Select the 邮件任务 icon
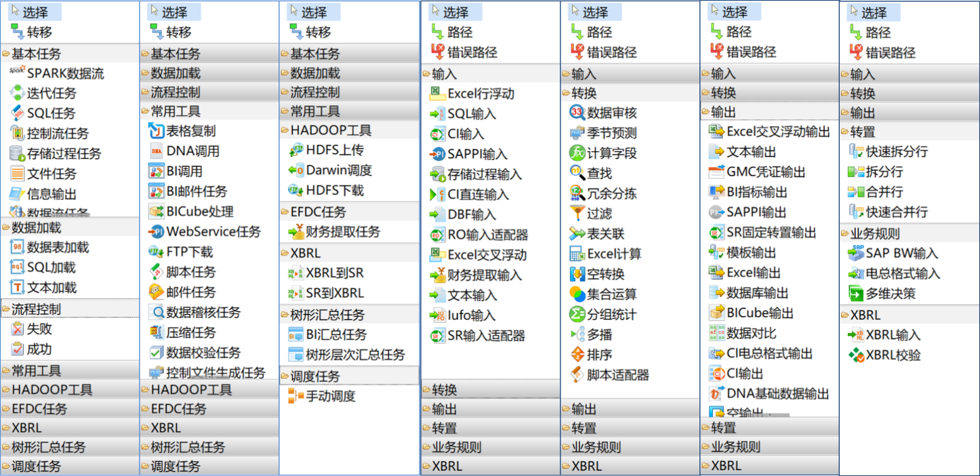The width and height of the screenshot is (980, 476). click(x=157, y=292)
